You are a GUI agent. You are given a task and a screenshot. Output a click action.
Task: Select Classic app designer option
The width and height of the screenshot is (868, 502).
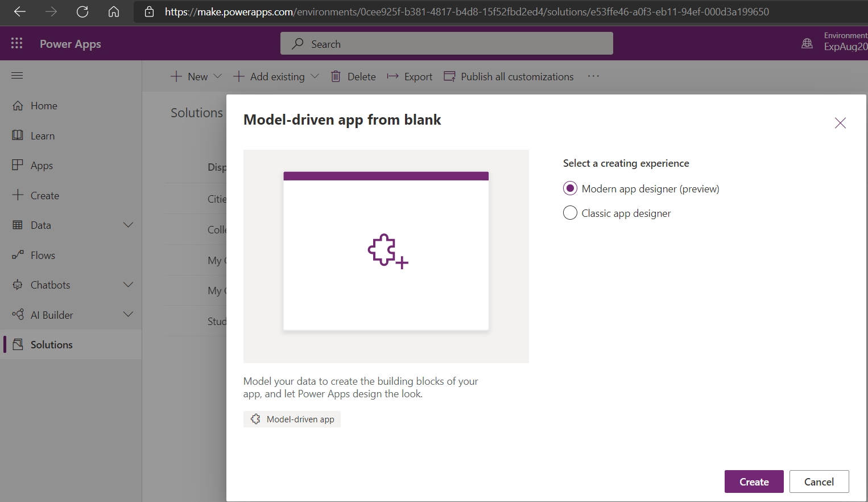(x=570, y=213)
